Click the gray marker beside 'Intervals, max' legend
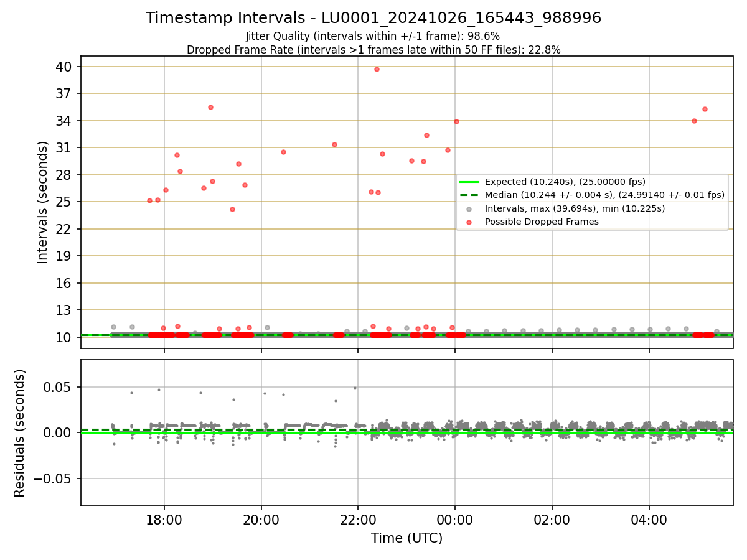747x560 pixels. (469, 209)
